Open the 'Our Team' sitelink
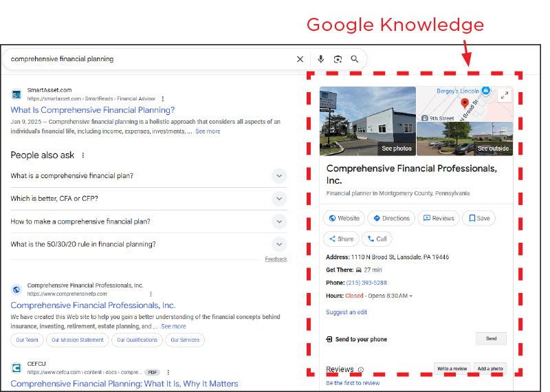 tap(27, 340)
